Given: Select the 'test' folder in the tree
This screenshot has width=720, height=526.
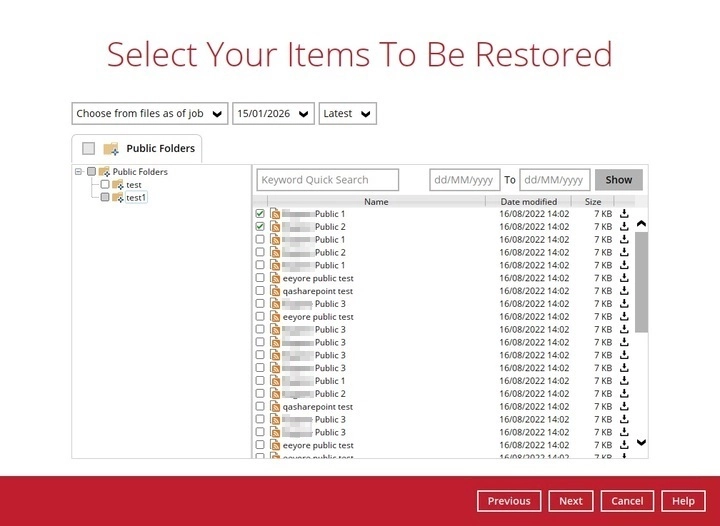Looking at the screenshot, I should tap(134, 185).
